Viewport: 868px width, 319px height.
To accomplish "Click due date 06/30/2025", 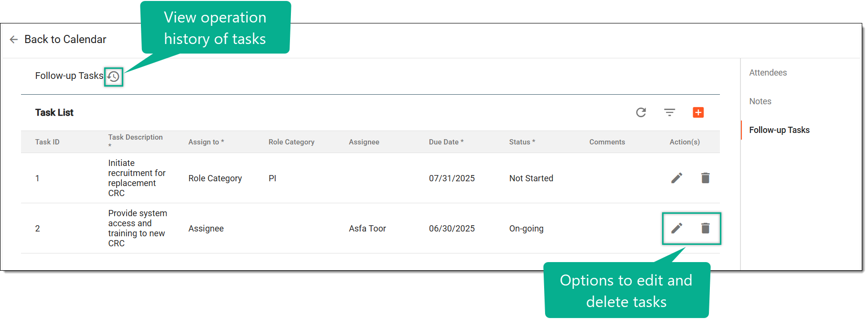I will 452,229.
